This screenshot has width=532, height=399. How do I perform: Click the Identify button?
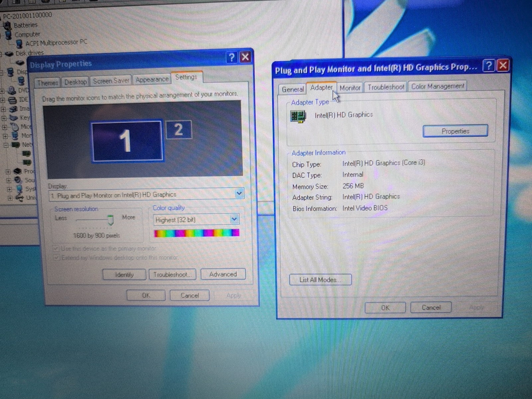pyautogui.click(x=124, y=275)
